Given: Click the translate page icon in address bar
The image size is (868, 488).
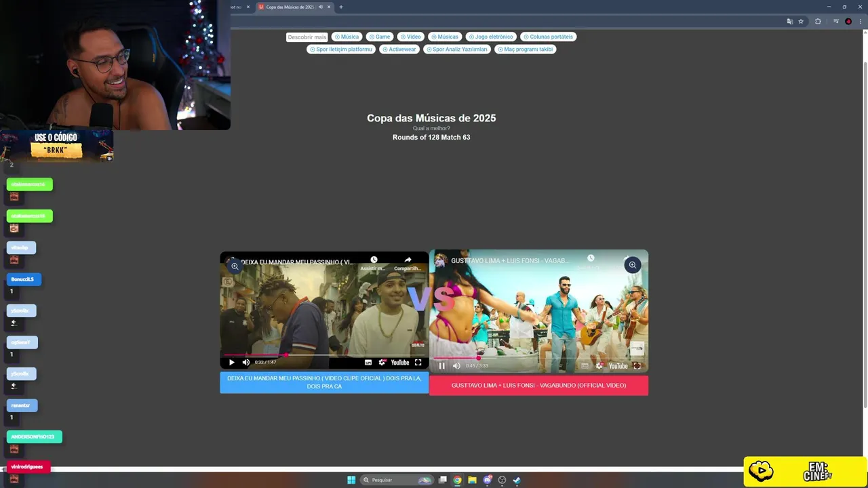Looking at the screenshot, I should click(x=790, y=21).
